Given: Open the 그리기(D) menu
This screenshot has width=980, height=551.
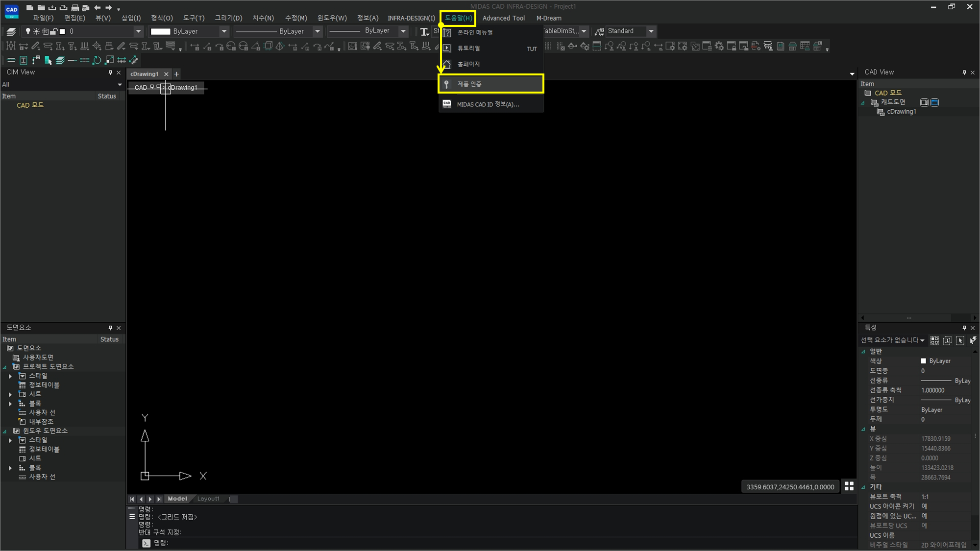Looking at the screenshot, I should (228, 18).
